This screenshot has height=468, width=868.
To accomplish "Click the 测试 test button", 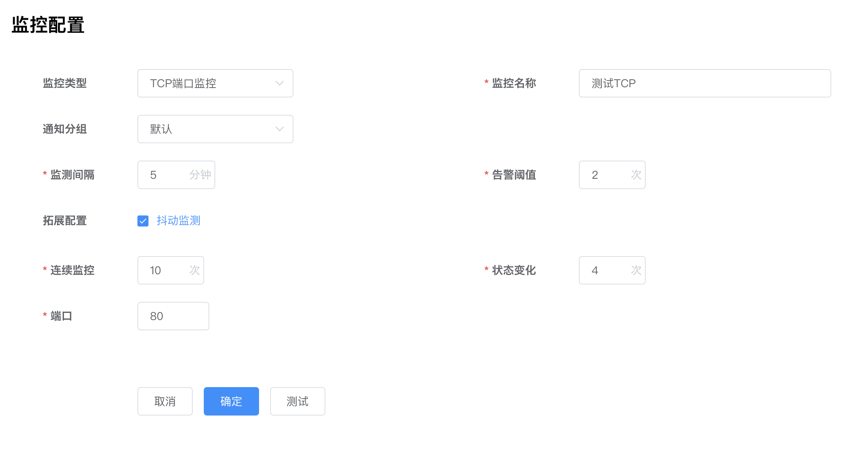I will 298,401.
